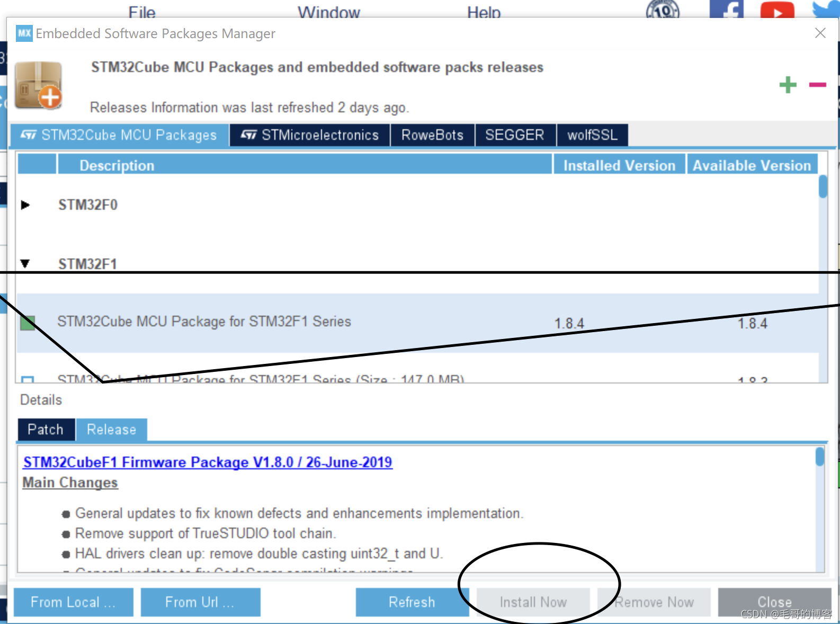The height and width of the screenshot is (624, 840).
Task: Click the Remove Now button
Action: click(x=654, y=602)
